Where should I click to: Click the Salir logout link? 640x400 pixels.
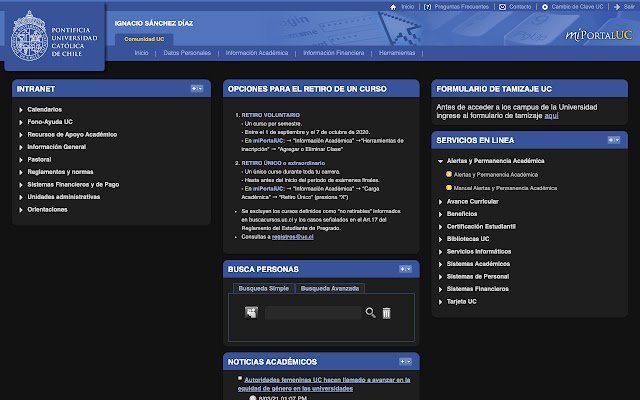(x=629, y=7)
